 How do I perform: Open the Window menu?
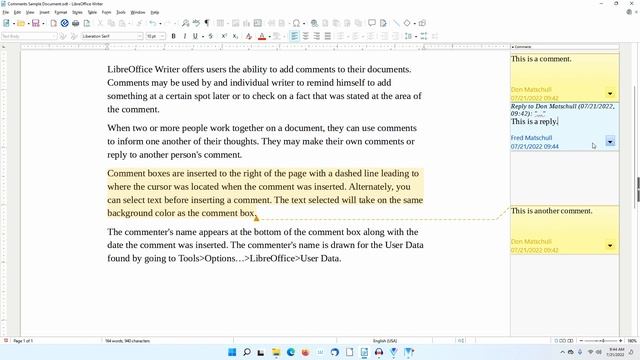click(x=138, y=12)
